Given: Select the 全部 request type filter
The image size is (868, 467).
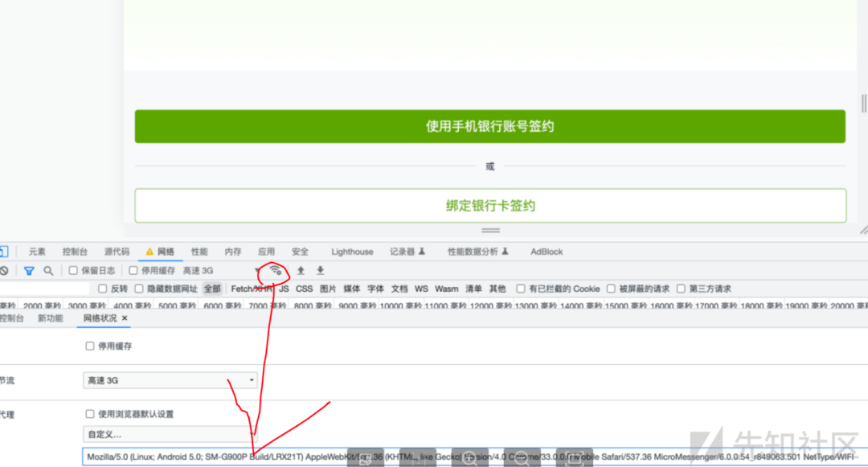Looking at the screenshot, I should [212, 289].
